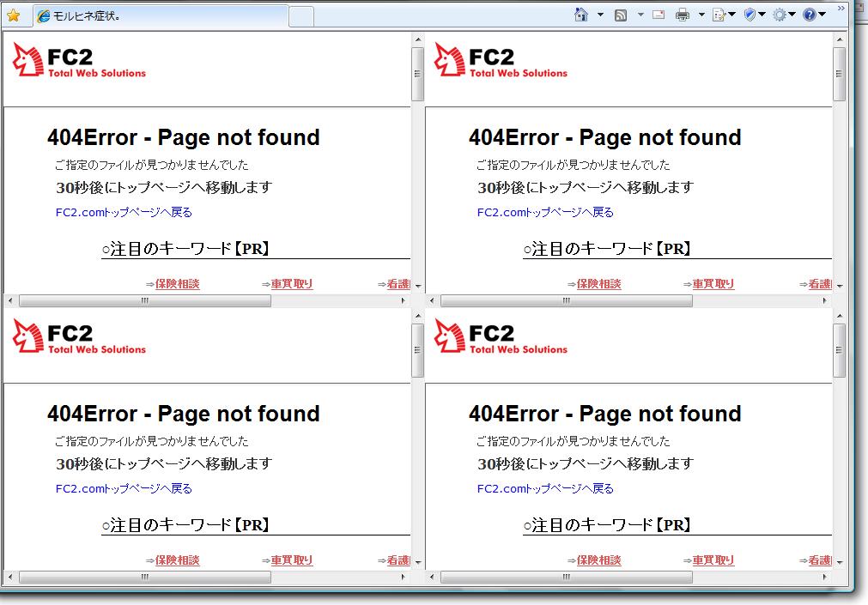Screen dimensions: 868x605
Task: Click scroll-right arrow of top-right frame
Action: point(825,300)
